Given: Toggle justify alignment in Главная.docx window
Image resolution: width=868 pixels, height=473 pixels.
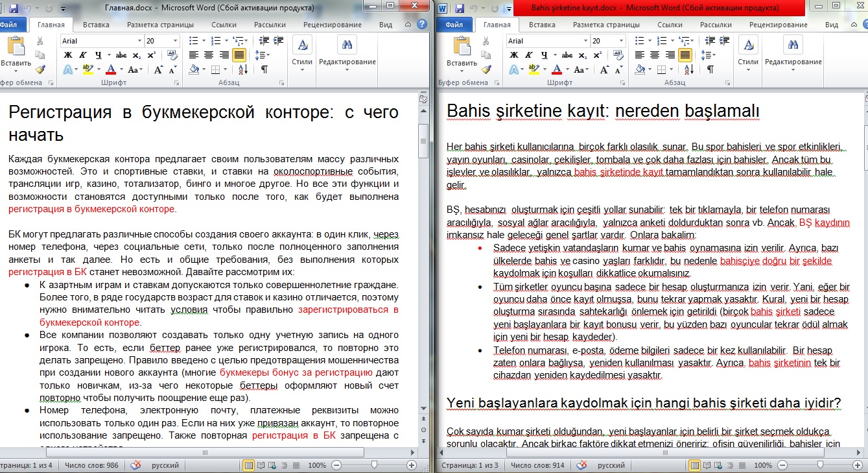Looking at the screenshot, I should pos(239,55).
